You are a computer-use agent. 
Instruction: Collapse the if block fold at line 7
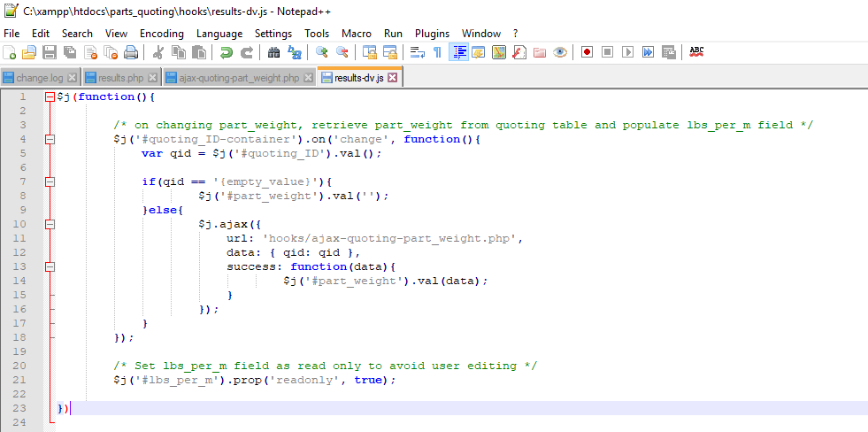[x=50, y=181]
